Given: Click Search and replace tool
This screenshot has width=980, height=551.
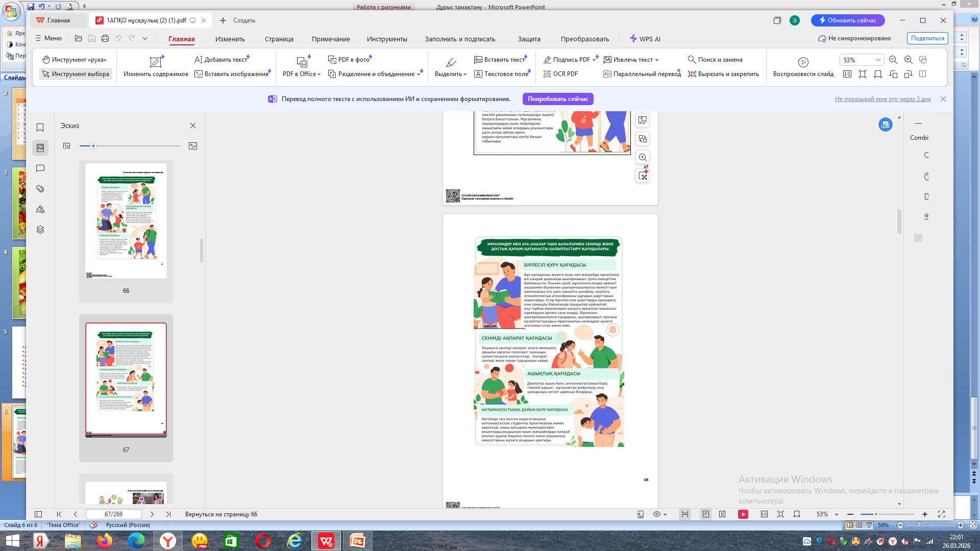Looking at the screenshot, I should (x=715, y=60).
